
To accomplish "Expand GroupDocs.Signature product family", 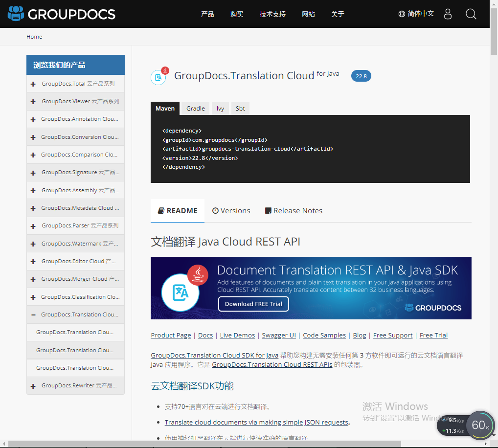I will click(33, 173).
